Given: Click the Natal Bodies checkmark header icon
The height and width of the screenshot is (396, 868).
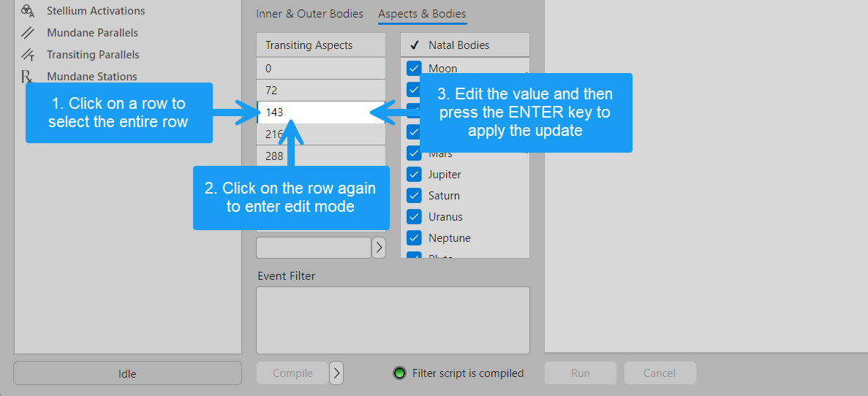Looking at the screenshot, I should [413, 45].
